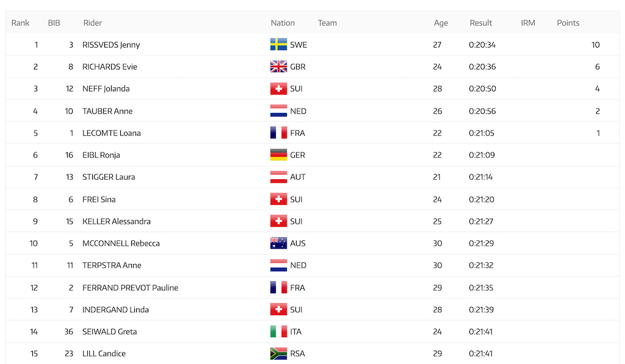Click the Points column header

click(x=568, y=23)
